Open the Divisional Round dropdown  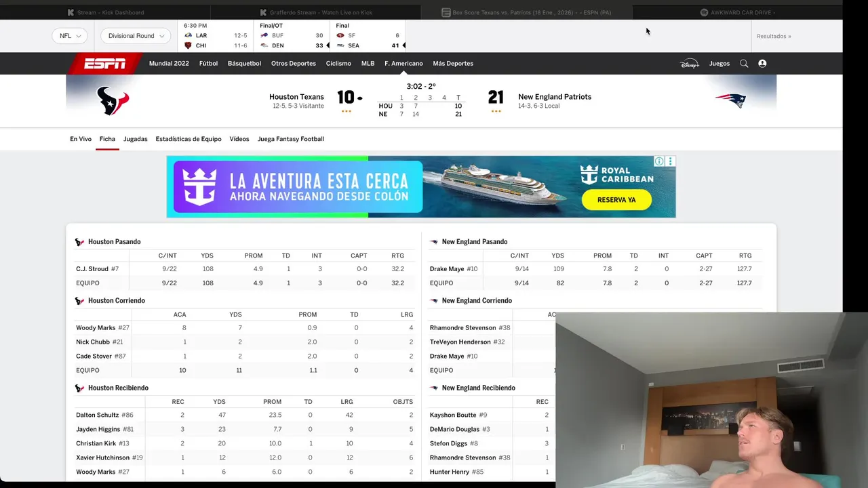click(136, 36)
